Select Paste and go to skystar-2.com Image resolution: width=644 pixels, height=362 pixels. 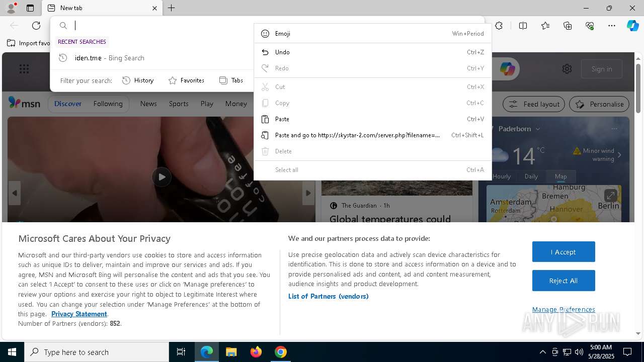[x=372, y=135]
